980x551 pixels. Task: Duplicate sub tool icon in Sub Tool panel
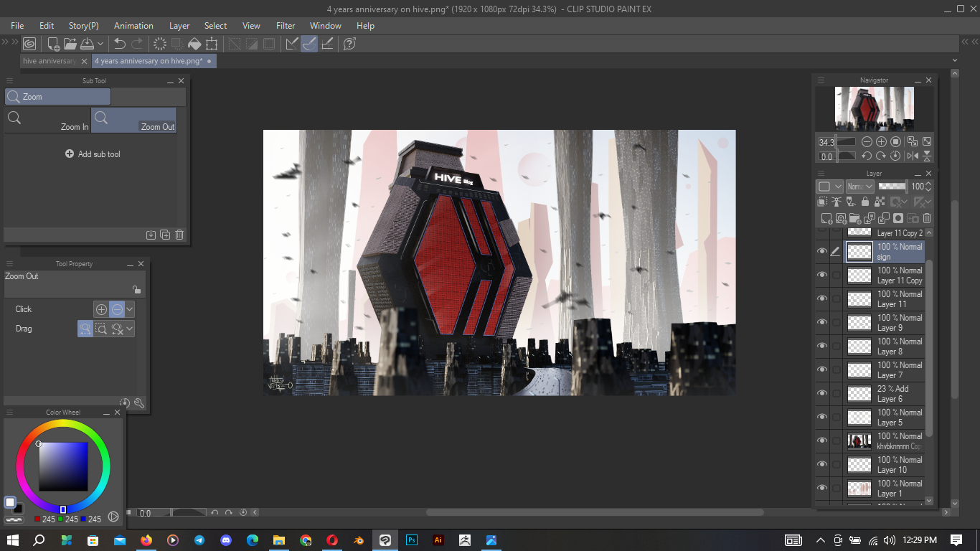165,235
